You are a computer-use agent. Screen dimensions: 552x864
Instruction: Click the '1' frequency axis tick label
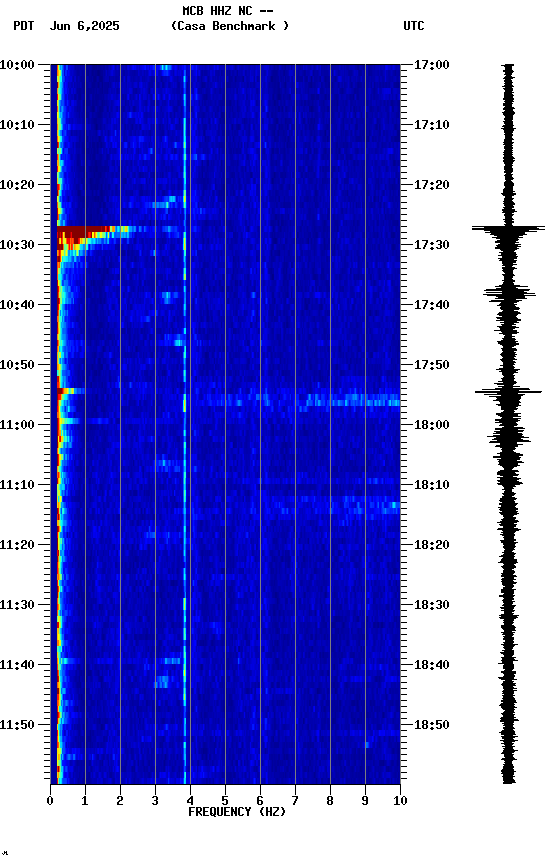85,801
